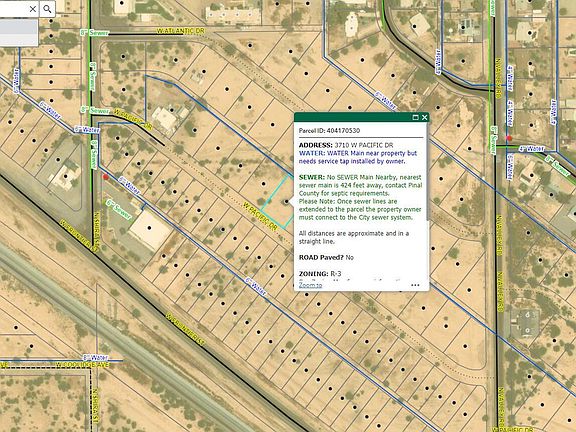Screen dimensions: 576x432
Task: Run the magnifier search icon
Action: click(x=47, y=9)
